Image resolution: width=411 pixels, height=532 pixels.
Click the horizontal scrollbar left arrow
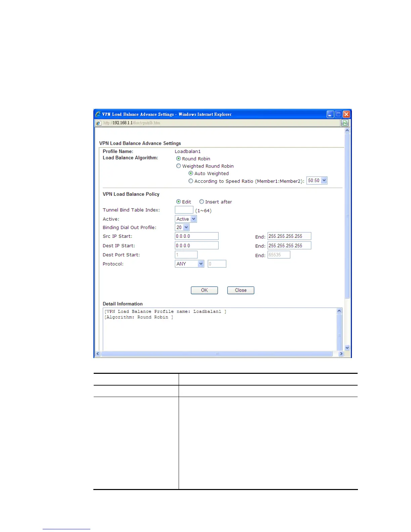[98, 354]
